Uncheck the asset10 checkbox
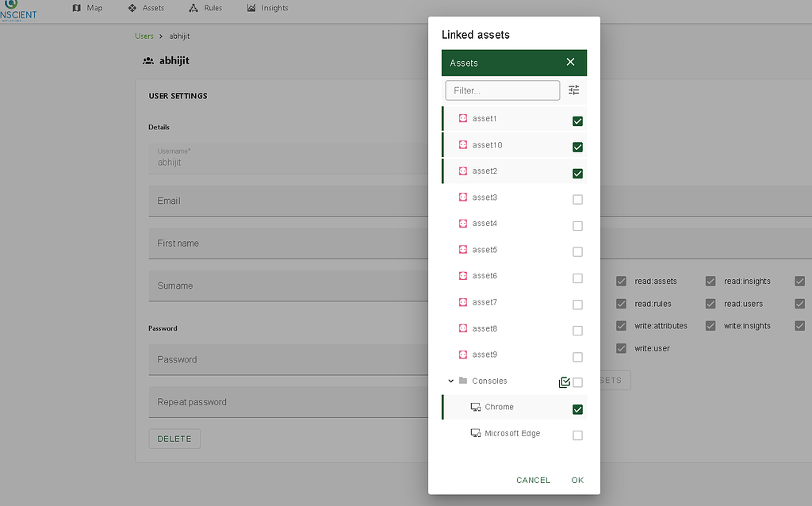Viewport: 812px width, 506px height. [577, 147]
